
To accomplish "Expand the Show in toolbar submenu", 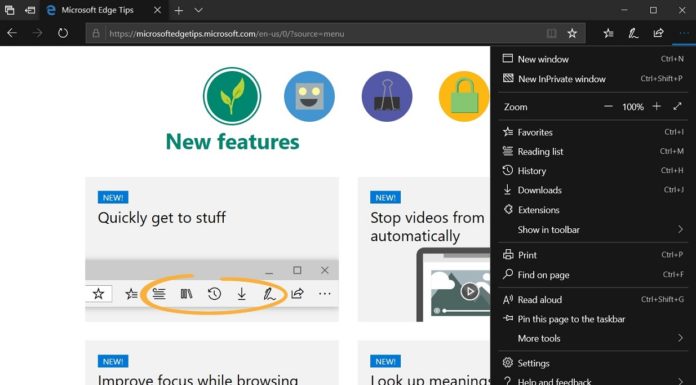I will pos(593,230).
